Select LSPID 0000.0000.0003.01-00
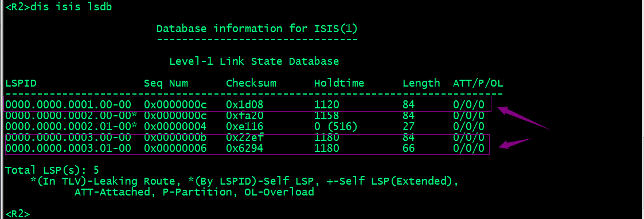Viewport: 644px width, 219px height. click(x=68, y=148)
